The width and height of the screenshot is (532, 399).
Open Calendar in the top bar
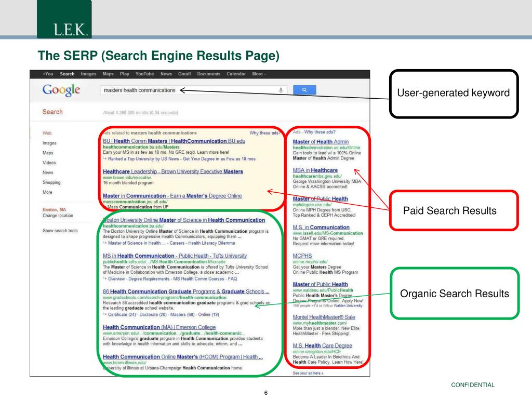pos(236,74)
